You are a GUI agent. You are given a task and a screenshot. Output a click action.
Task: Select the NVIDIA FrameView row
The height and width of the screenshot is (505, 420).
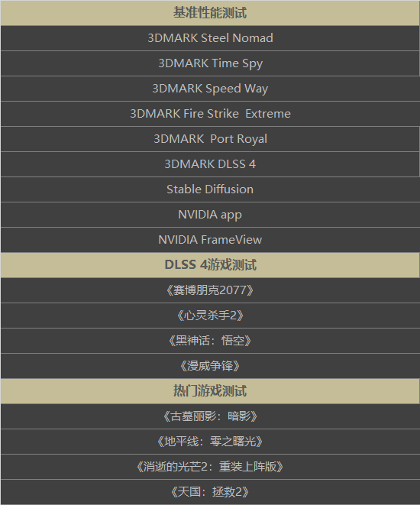coord(210,240)
